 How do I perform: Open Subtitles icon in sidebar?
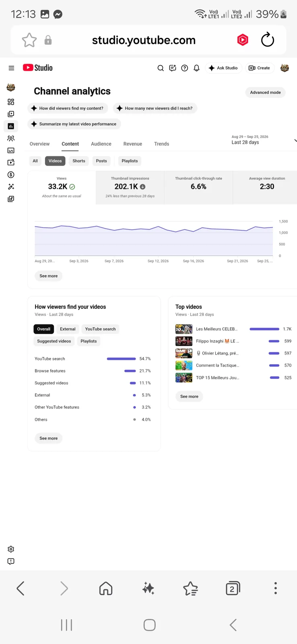point(11,151)
